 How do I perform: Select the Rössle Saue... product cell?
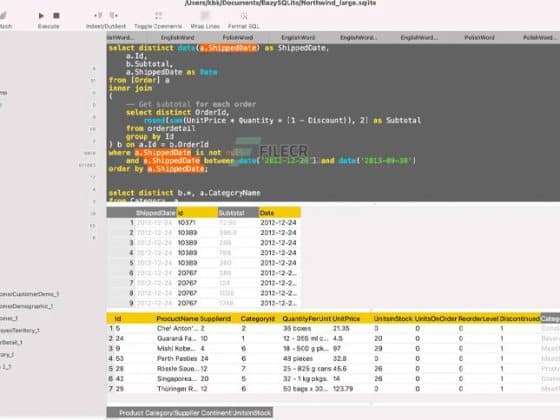point(178,369)
